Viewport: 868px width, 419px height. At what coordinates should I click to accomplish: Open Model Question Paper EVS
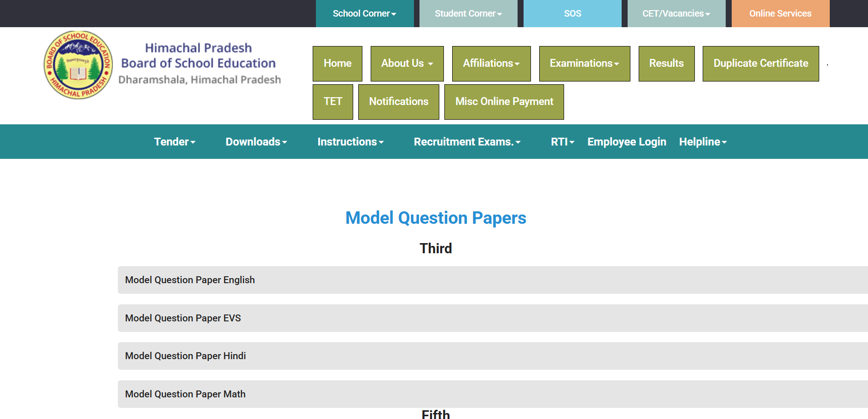(x=493, y=318)
